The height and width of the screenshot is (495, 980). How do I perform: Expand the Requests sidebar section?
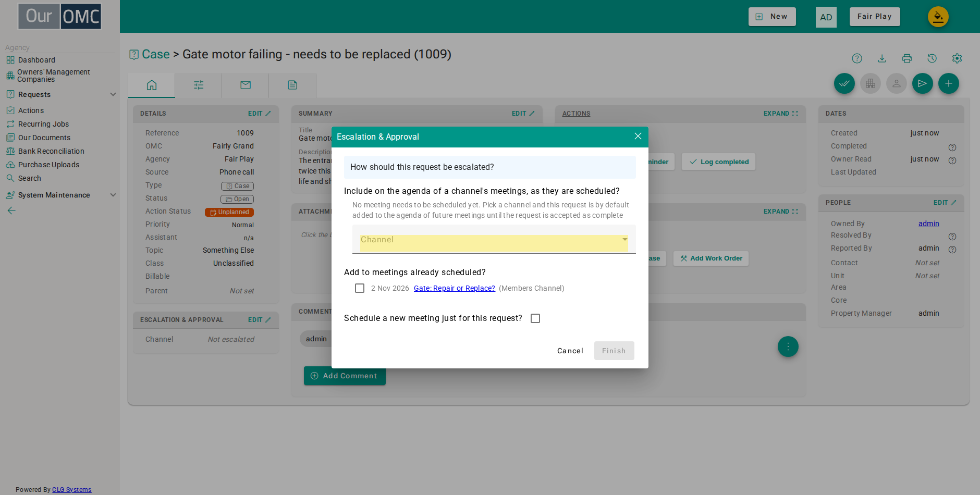pyautogui.click(x=113, y=94)
